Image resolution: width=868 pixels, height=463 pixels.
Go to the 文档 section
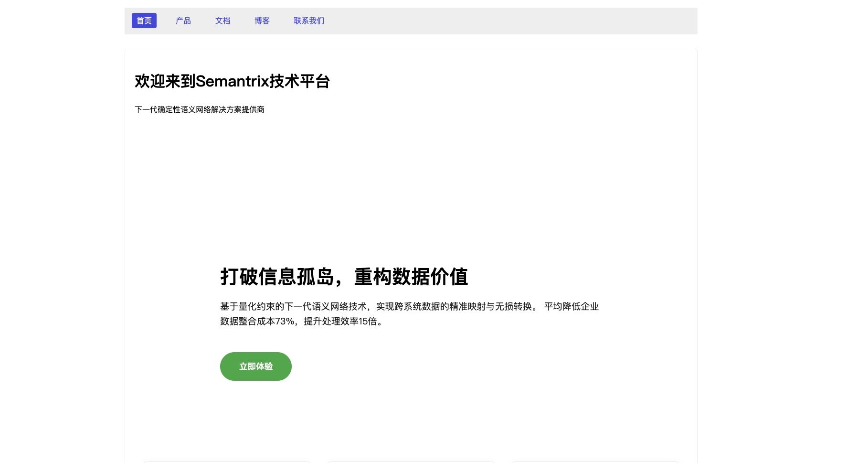[x=222, y=21]
